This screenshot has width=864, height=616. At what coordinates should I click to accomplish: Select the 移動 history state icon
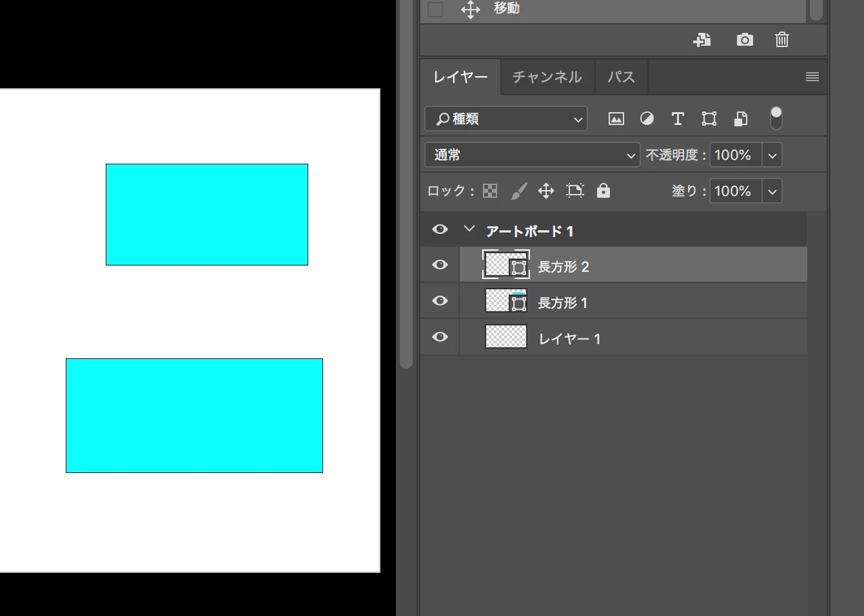[x=471, y=9]
